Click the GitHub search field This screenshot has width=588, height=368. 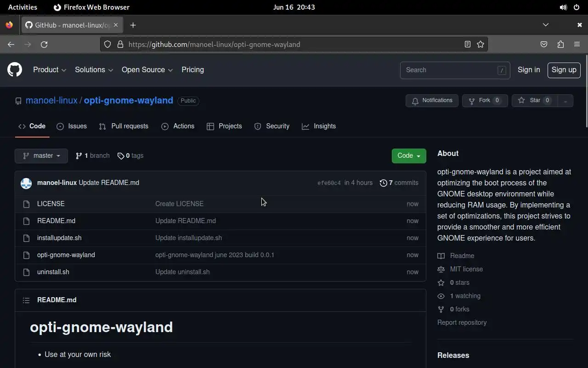point(455,70)
